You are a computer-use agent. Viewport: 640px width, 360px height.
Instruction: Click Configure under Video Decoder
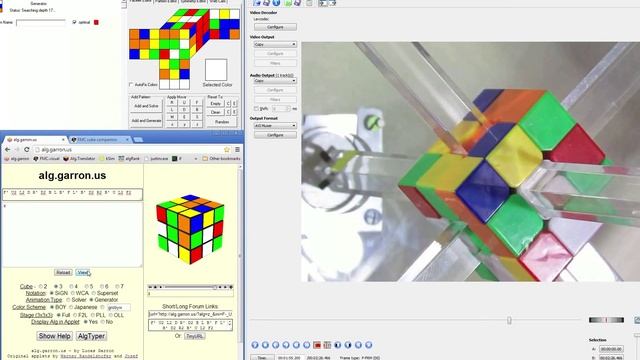point(275,27)
